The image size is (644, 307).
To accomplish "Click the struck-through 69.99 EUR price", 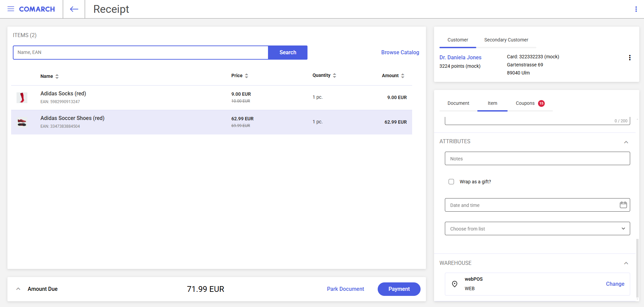I will (x=241, y=126).
